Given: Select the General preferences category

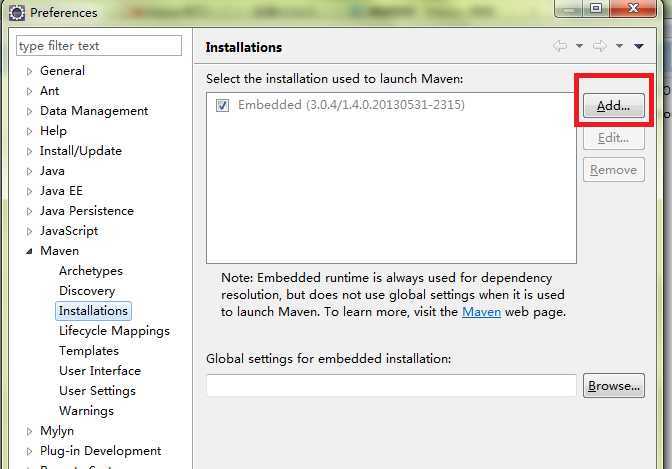Looking at the screenshot, I should pos(62,71).
